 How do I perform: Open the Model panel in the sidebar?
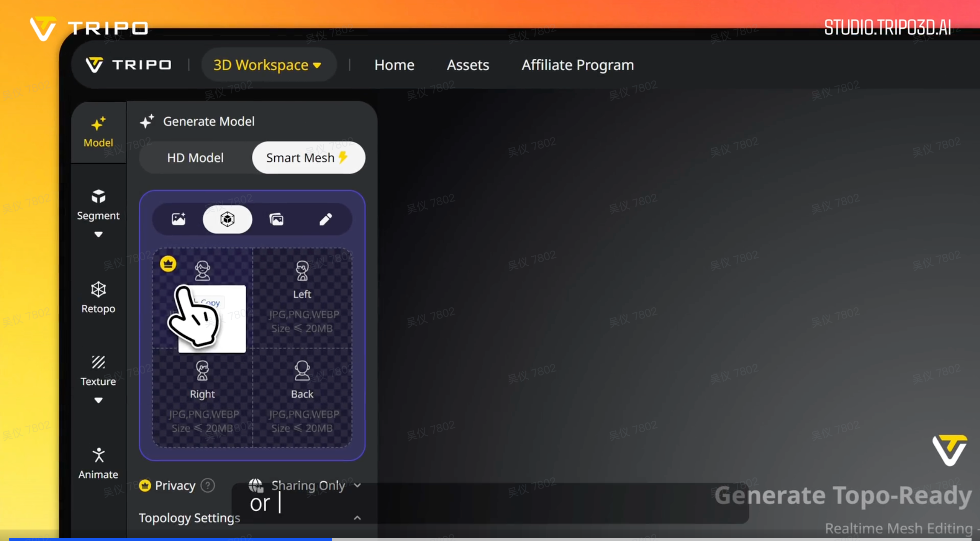[x=98, y=132]
